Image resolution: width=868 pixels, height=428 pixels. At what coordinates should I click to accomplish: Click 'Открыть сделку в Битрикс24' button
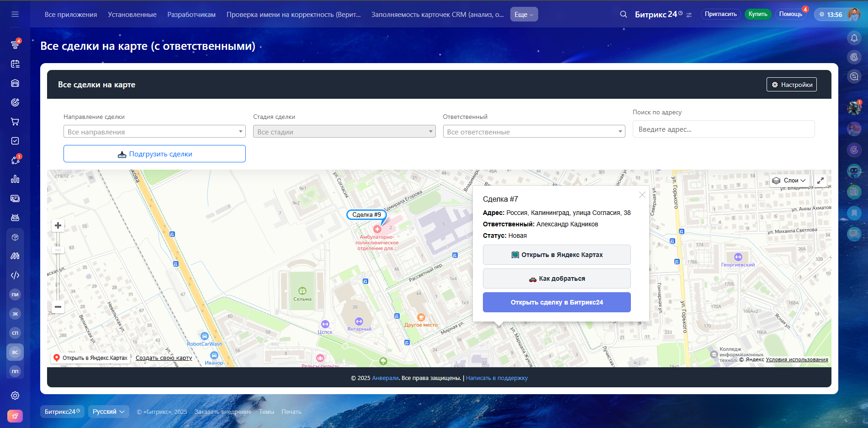click(556, 302)
